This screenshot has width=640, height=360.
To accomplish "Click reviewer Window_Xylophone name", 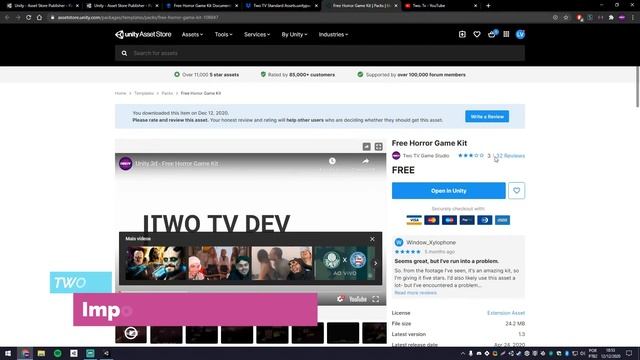I will 431,242.
